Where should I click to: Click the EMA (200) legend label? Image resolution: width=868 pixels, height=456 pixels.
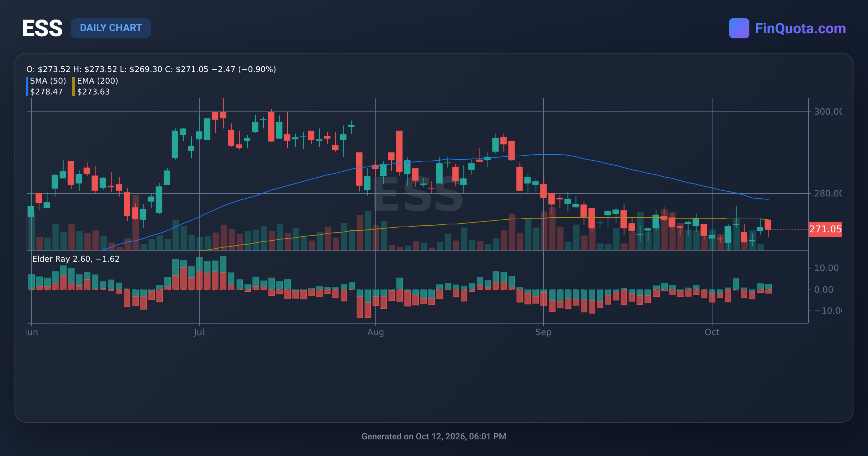(x=98, y=81)
